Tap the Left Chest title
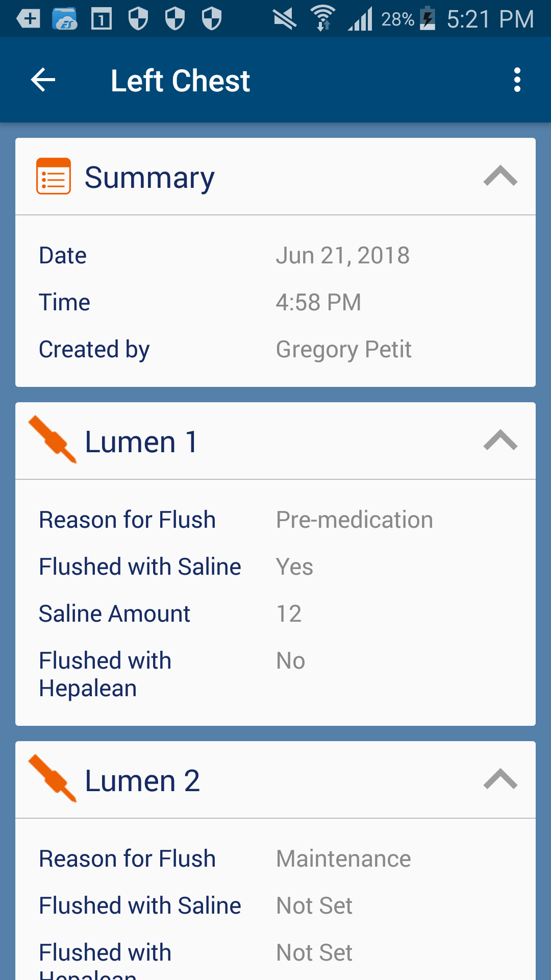The image size is (551, 980). point(180,81)
